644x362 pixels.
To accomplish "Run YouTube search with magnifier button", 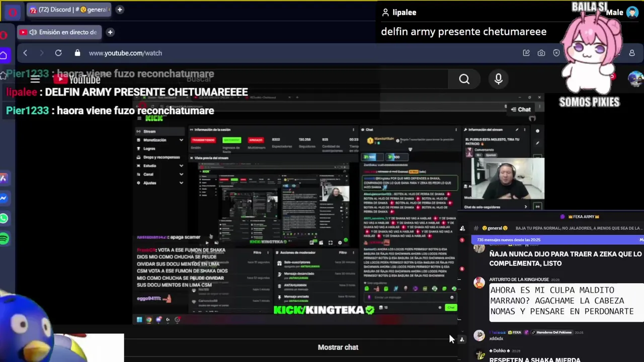I will [x=464, y=79].
